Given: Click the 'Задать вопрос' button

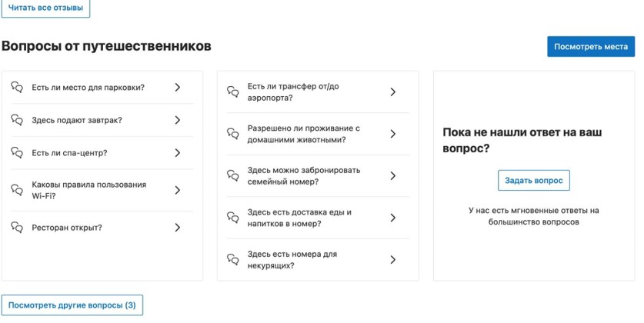Looking at the screenshot, I should tap(533, 181).
